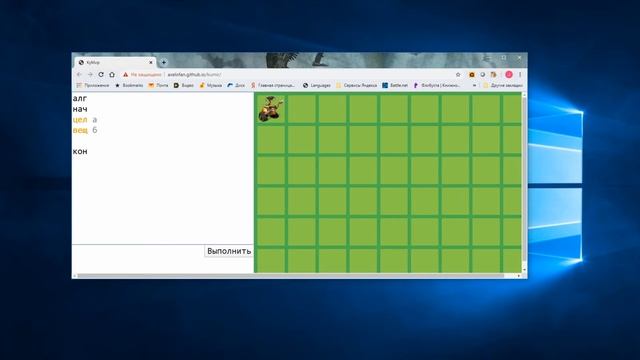Open a new browser tab
This screenshot has height=360, width=640.
pyautogui.click(x=163, y=62)
